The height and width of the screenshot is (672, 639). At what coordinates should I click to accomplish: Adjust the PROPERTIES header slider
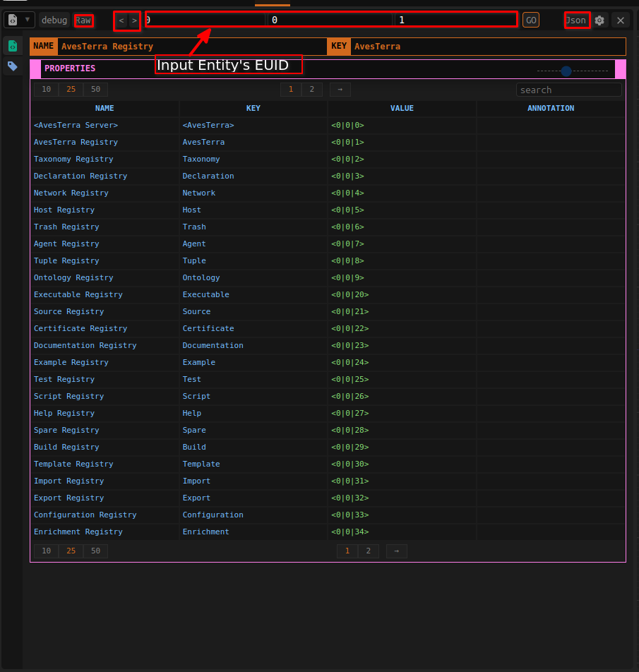[x=566, y=71]
